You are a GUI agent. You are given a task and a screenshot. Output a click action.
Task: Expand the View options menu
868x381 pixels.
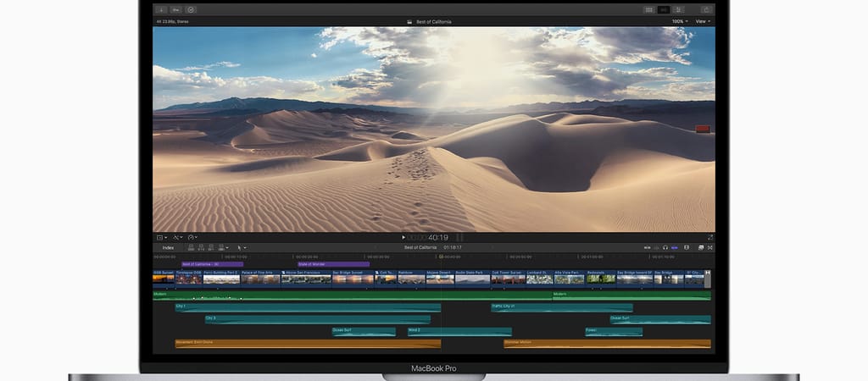point(702,21)
